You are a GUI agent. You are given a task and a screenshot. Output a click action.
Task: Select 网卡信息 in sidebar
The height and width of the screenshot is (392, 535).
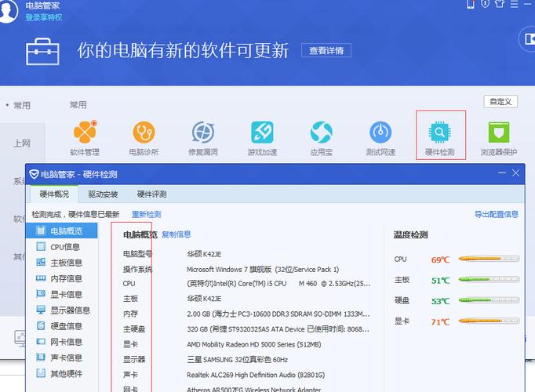[x=62, y=342]
